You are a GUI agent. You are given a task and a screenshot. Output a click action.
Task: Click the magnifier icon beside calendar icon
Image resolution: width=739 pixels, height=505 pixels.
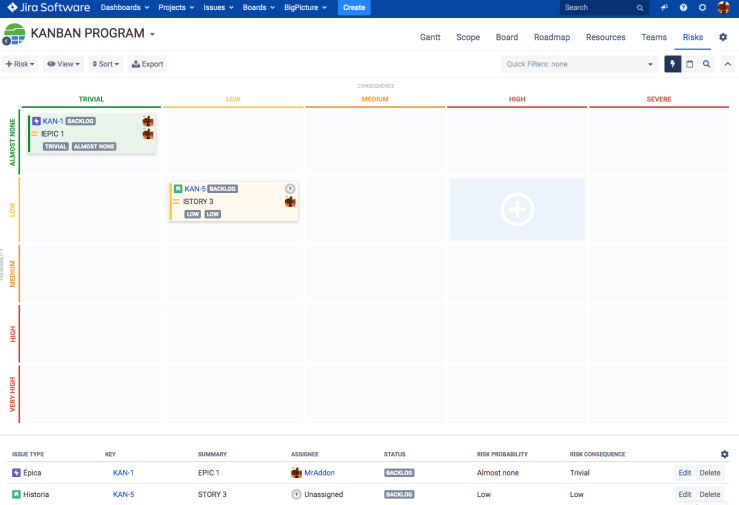pyautogui.click(x=706, y=64)
